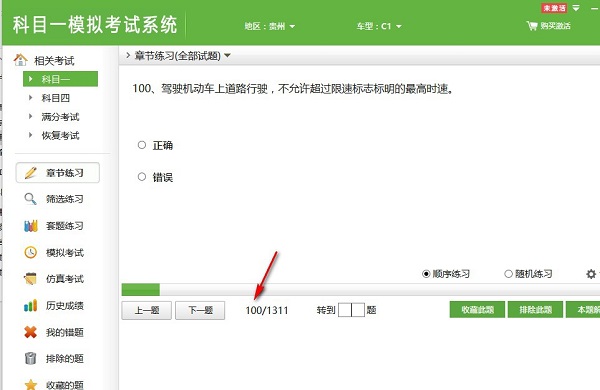Click the shopping cart 购买激活 icon

coord(532,26)
